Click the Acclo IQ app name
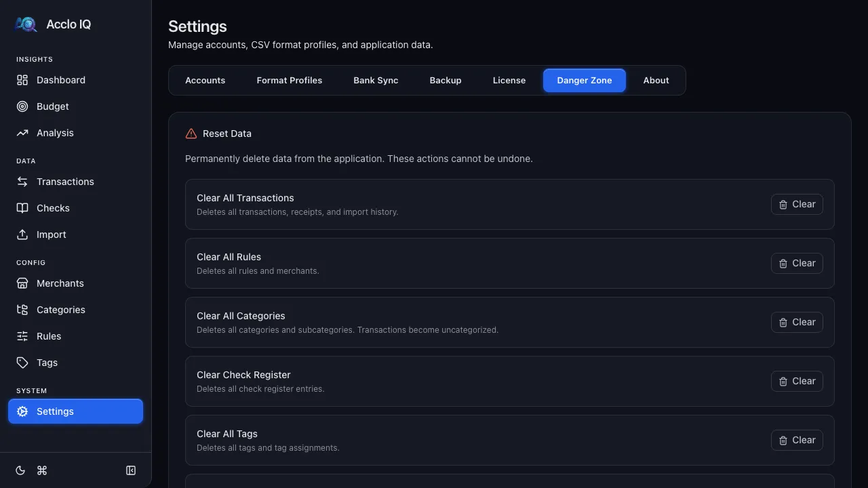The height and width of the screenshot is (488, 868). click(68, 24)
